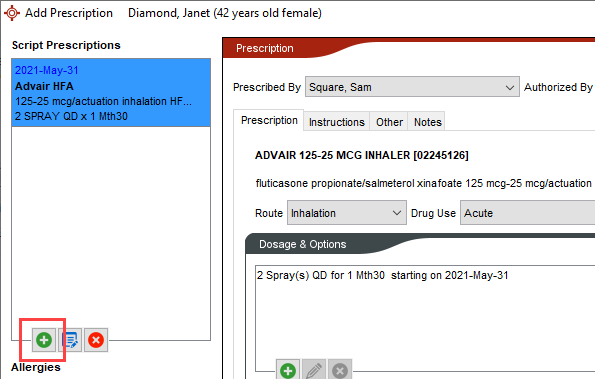Edit the selected script prescription
Viewport: 595px width, 379px height.
tap(70, 340)
